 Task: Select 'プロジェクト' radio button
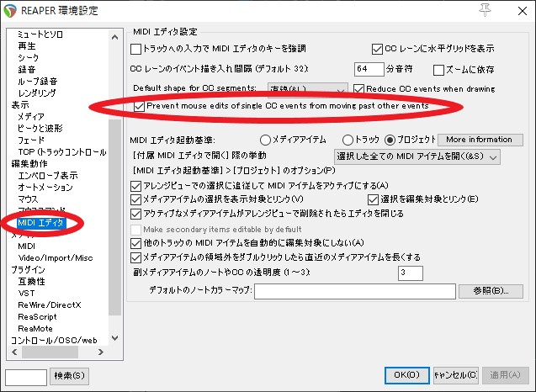[390, 140]
